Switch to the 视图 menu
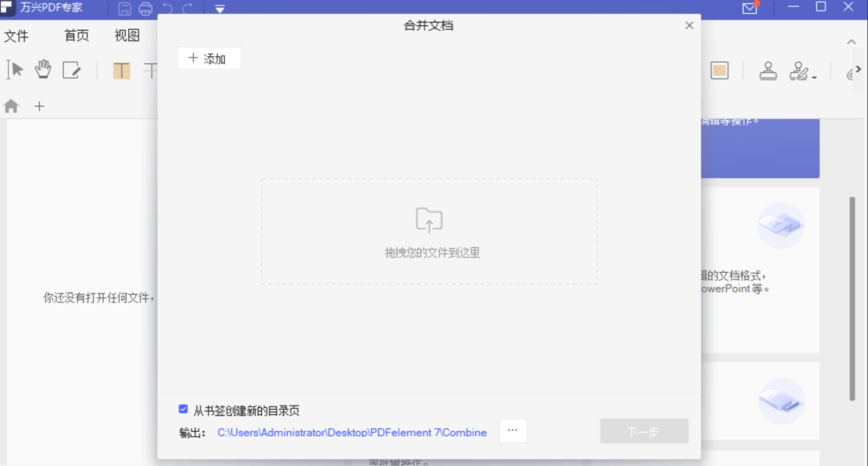The image size is (868, 466). (127, 36)
